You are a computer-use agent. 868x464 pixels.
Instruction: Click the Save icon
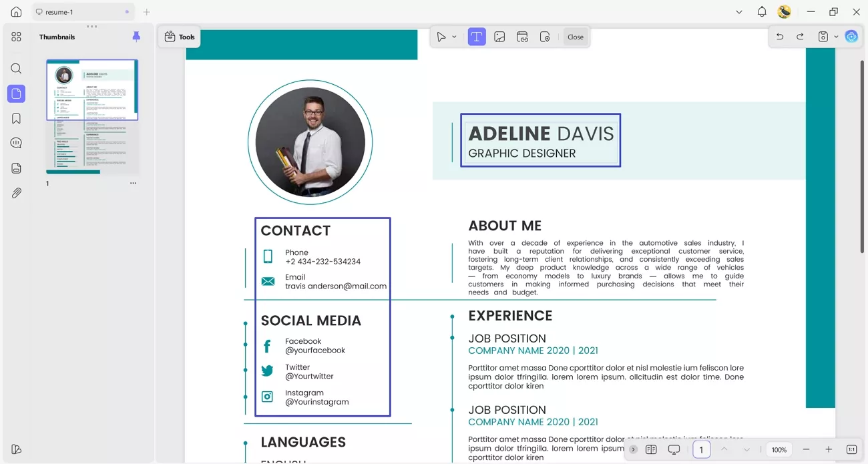pos(823,37)
